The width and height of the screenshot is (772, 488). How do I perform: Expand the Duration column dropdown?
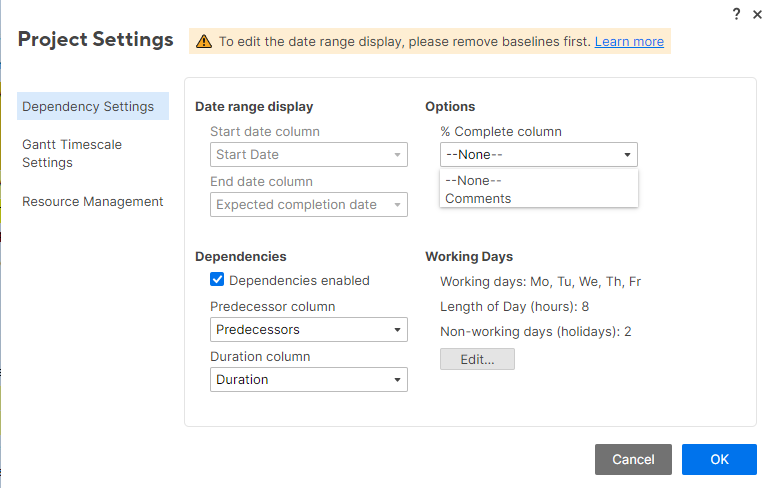(x=309, y=380)
